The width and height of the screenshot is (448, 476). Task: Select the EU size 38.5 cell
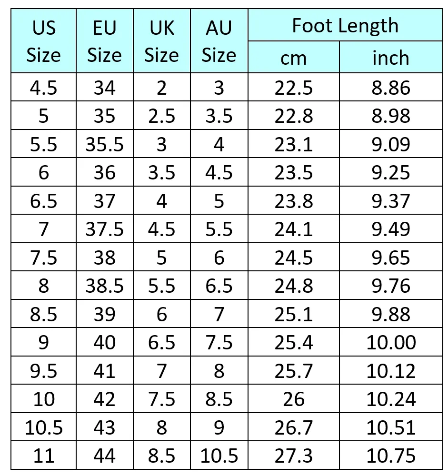click(x=104, y=285)
